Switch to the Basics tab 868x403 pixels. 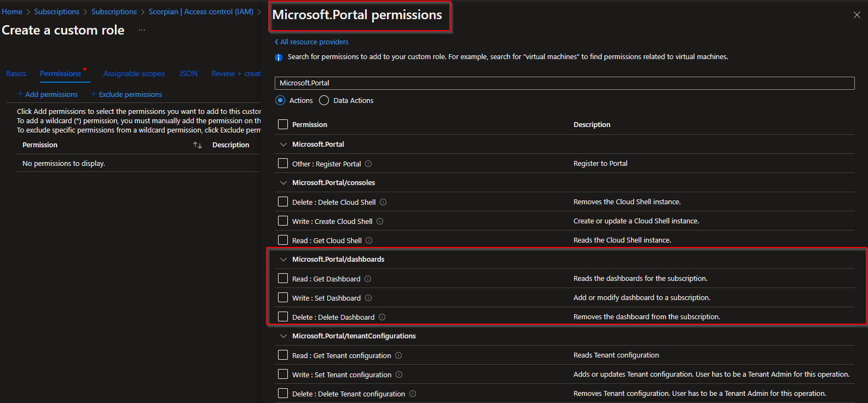(x=16, y=73)
